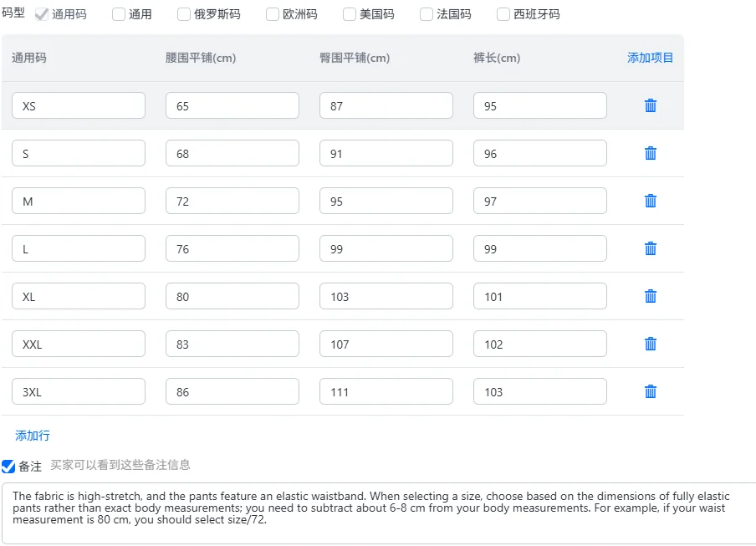Edit the waist value 86 field
756x546 pixels.
coord(232,392)
